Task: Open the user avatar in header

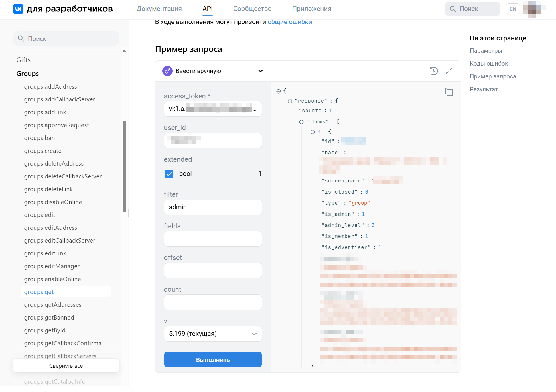Action: pyautogui.click(x=533, y=9)
